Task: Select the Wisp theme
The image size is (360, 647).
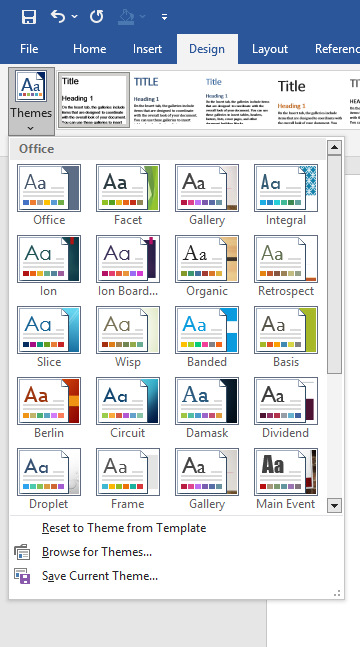Action: click(128, 337)
